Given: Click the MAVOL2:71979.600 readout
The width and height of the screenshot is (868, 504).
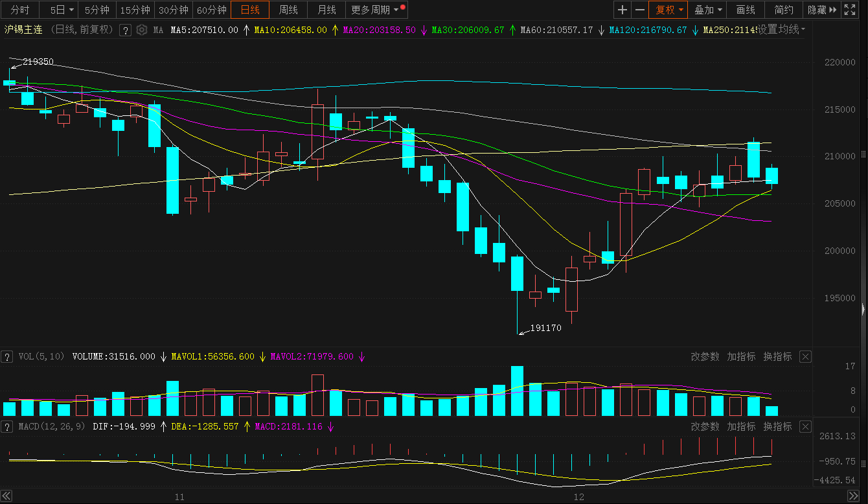Looking at the screenshot, I should [312, 356].
